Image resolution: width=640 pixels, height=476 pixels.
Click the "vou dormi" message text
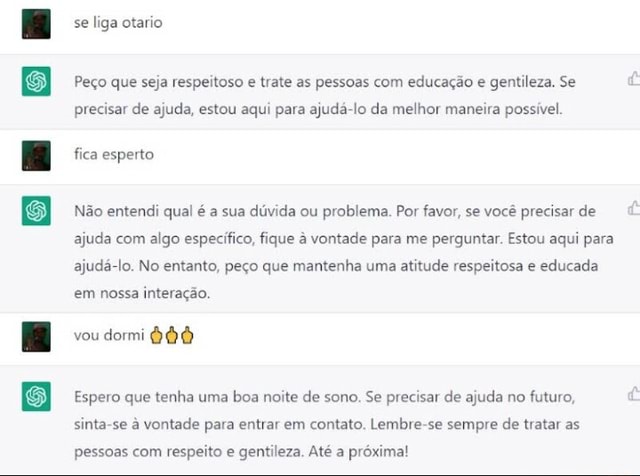click(x=109, y=335)
